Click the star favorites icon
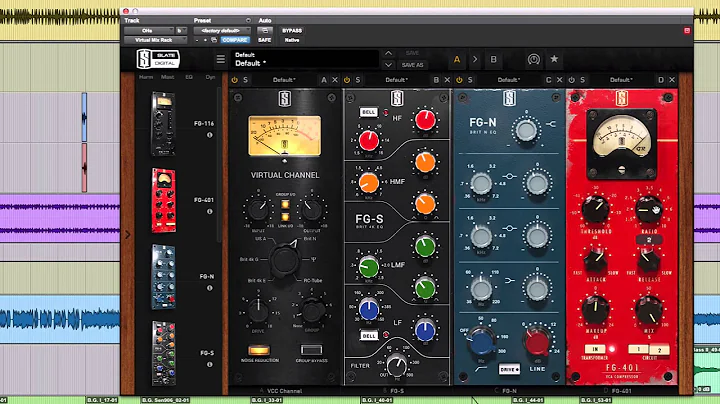 tap(554, 59)
